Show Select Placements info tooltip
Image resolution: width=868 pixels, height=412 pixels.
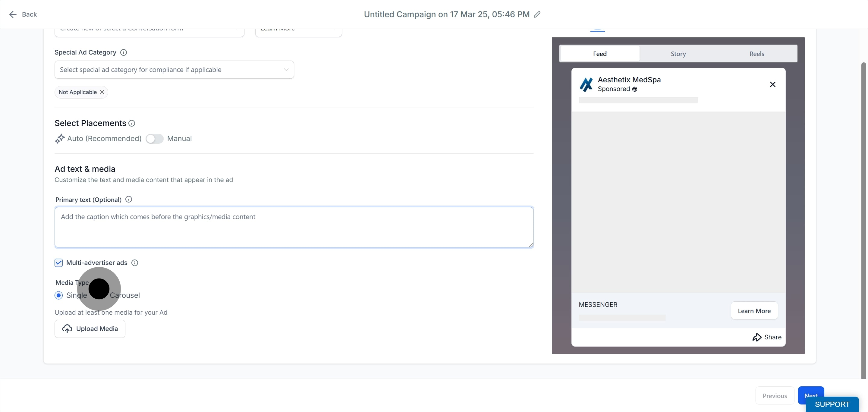click(132, 123)
